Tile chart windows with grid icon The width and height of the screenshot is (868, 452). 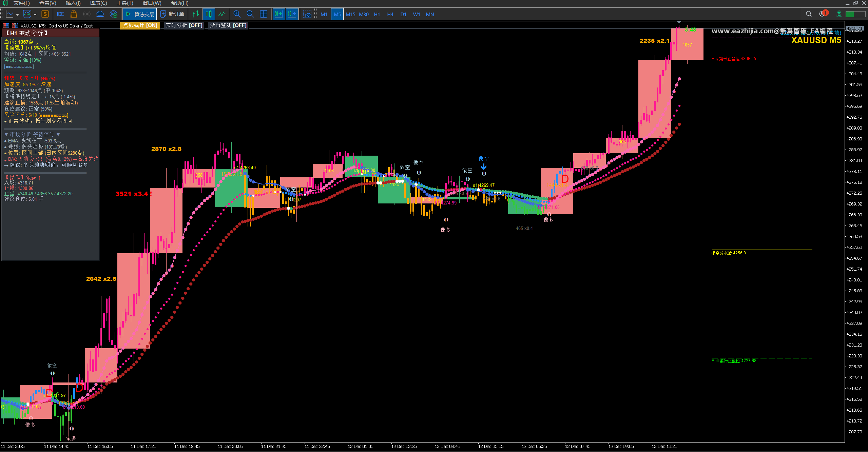[264, 14]
